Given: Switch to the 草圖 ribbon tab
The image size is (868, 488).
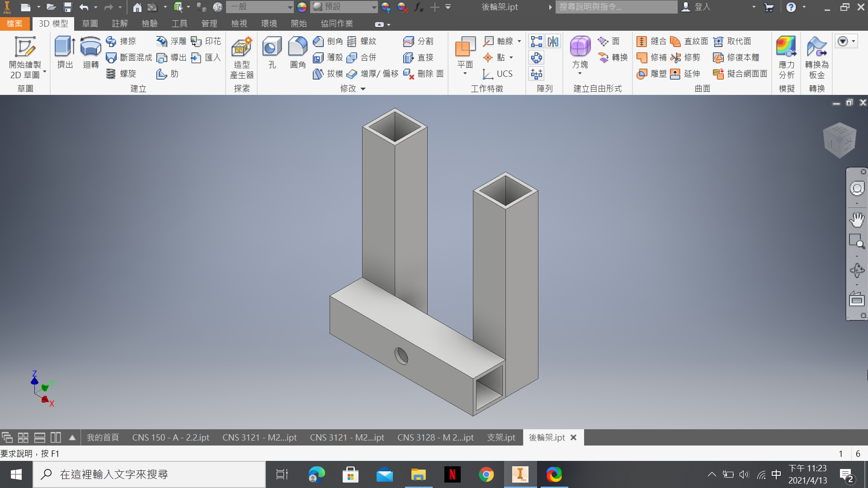Looking at the screenshot, I should point(90,23).
